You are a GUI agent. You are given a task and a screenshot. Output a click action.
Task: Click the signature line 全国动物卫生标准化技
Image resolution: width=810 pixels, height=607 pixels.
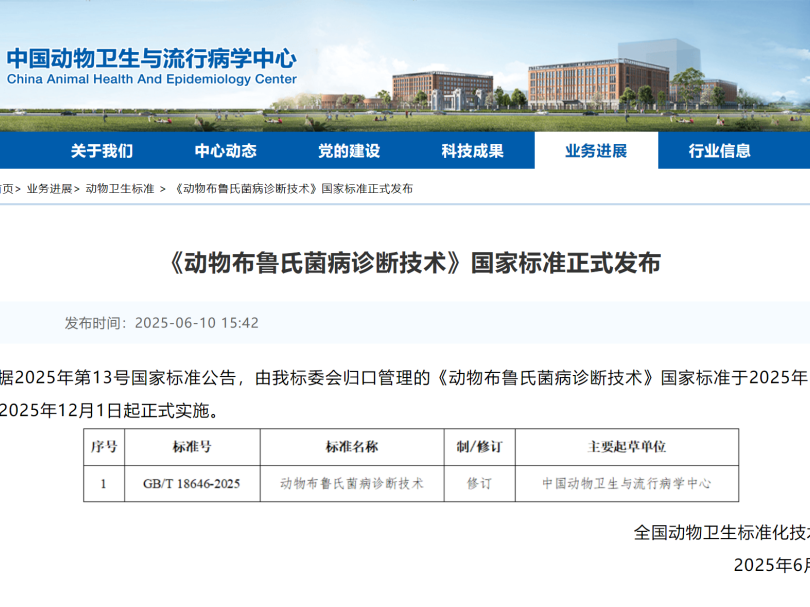click(x=722, y=533)
